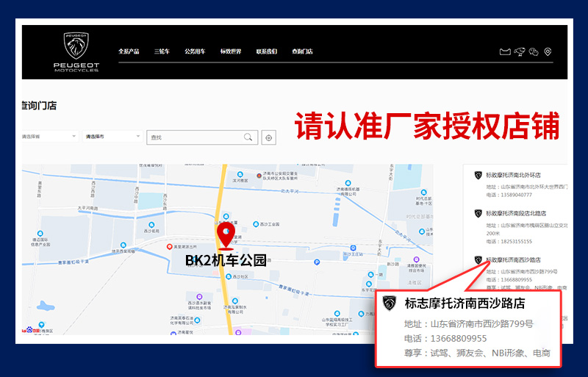Click the 西沙王庄站 bus stop marker
This screenshot has height=377, width=588.
click(353, 248)
